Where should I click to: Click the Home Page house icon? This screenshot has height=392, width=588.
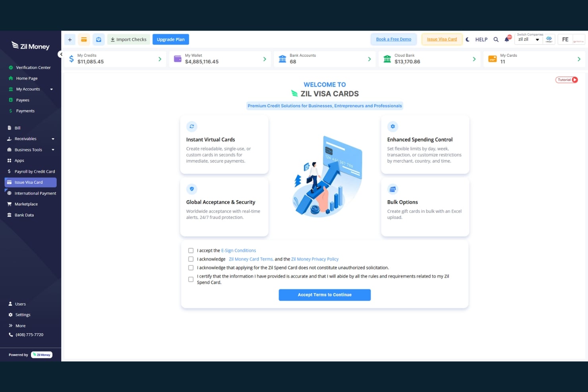pyautogui.click(x=11, y=78)
